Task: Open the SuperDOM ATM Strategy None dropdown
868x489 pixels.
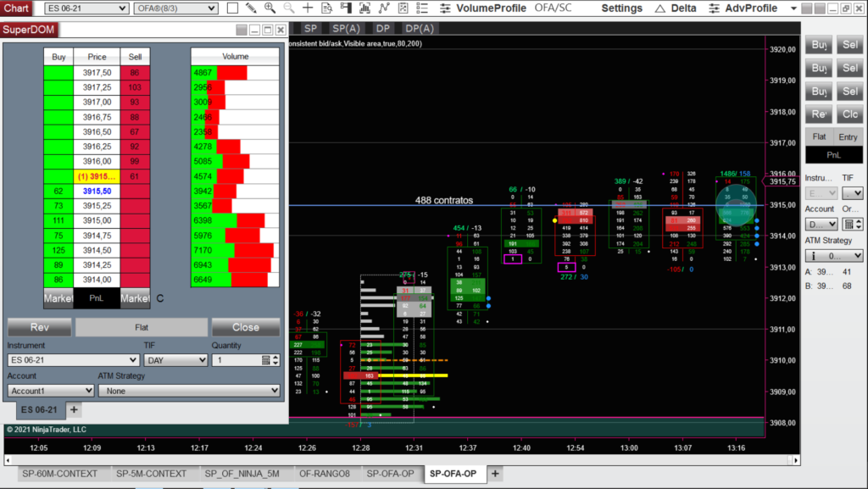Action: click(x=189, y=391)
